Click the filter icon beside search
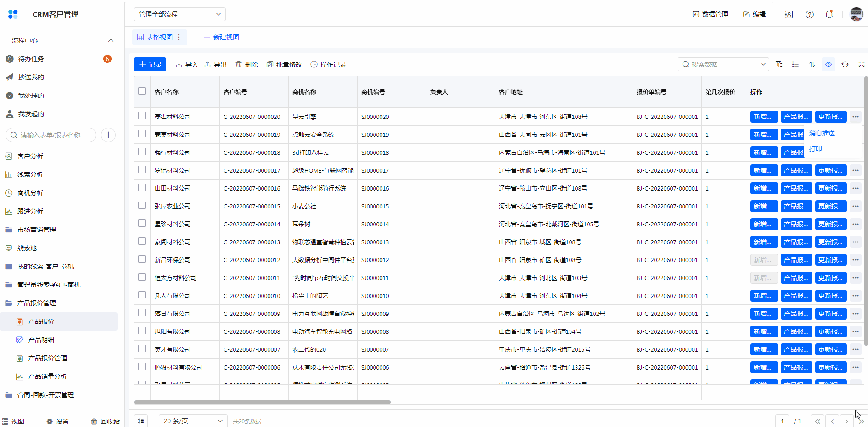Image resolution: width=868 pixels, height=427 pixels. [x=779, y=64]
